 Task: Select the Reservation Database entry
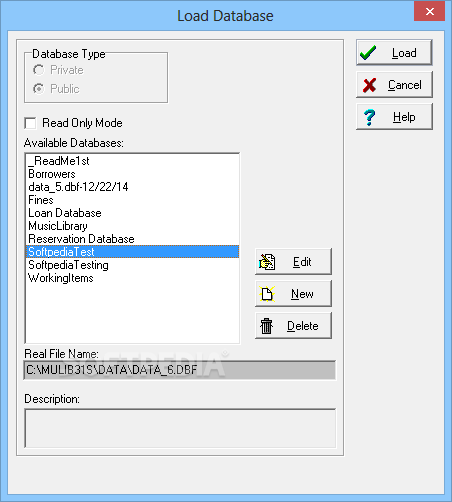coord(132,239)
